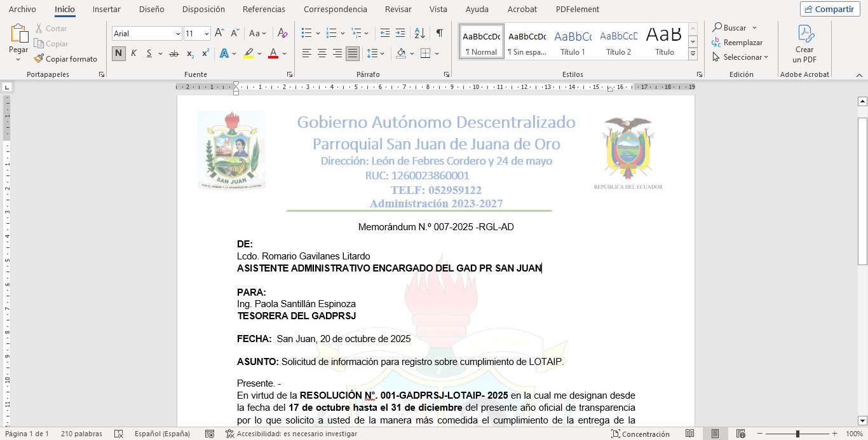
Task: Toggle italic formatting (K)
Action: point(133,53)
